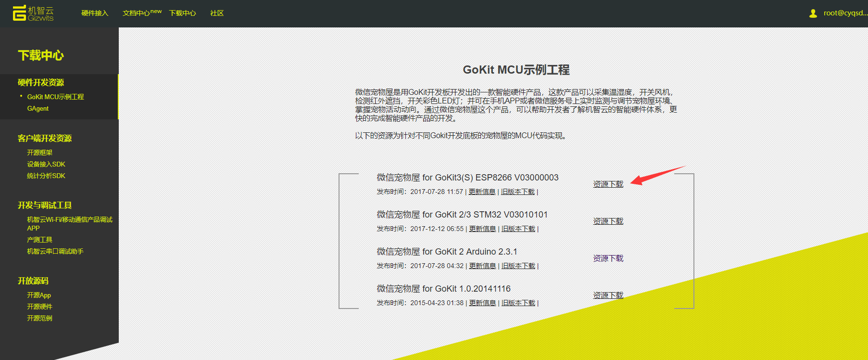Click 资源下载 for GoKit 1.0.20141116
The height and width of the screenshot is (360, 868).
[608, 296]
